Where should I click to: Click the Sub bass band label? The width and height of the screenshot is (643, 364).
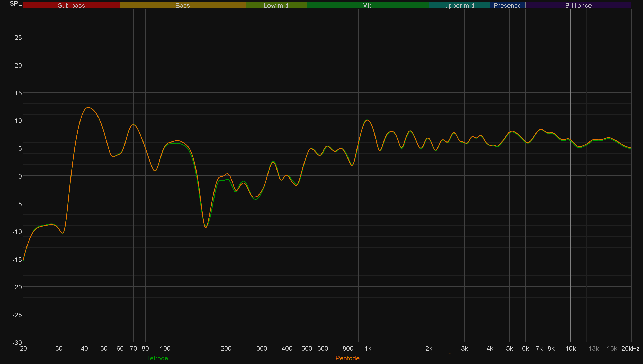(71, 5)
